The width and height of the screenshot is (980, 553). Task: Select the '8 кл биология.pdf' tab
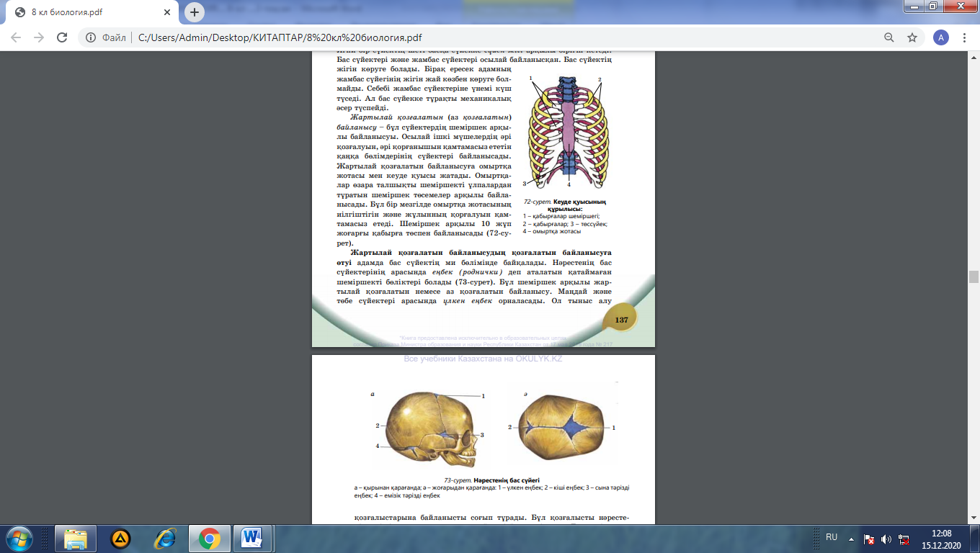[92, 12]
